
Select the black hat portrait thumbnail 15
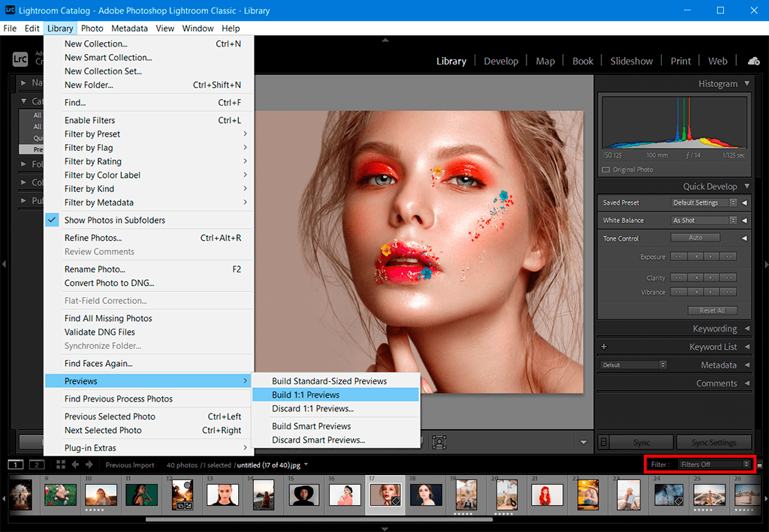click(304, 494)
